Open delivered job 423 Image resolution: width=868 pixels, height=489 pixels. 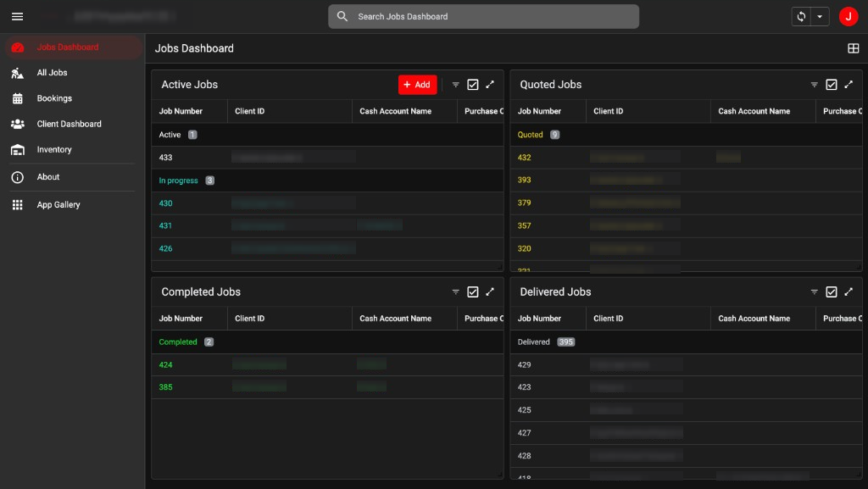686,387
